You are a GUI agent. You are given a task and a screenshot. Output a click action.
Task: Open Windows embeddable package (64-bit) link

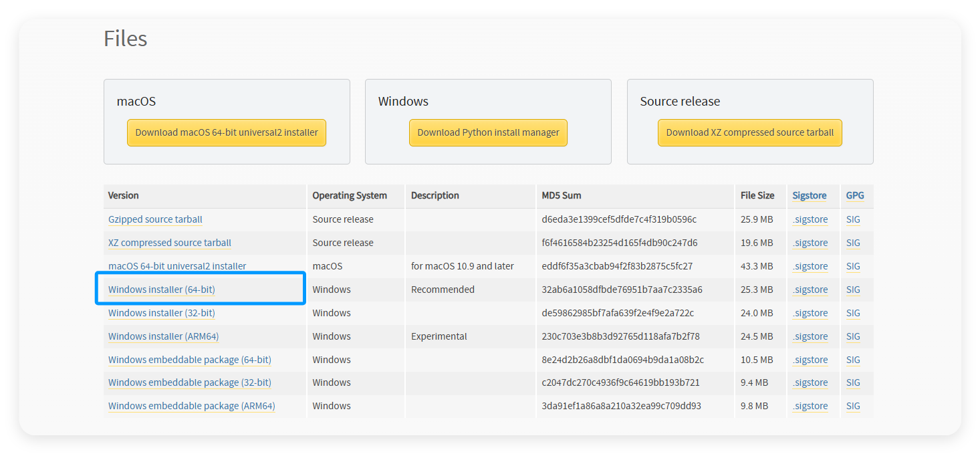[190, 360]
